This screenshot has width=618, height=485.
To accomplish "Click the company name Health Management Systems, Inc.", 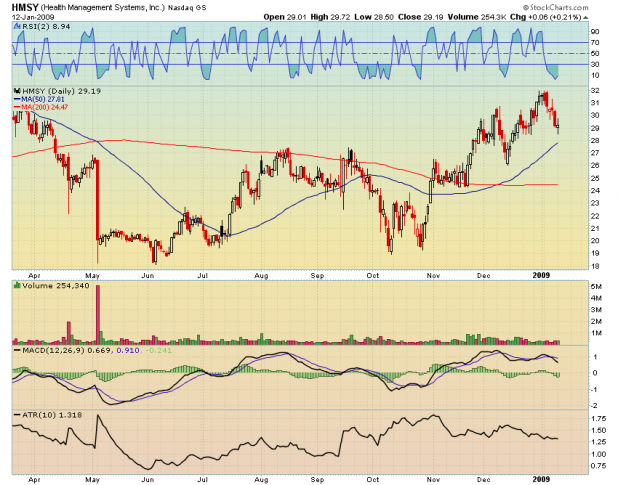I will tap(102, 8).
